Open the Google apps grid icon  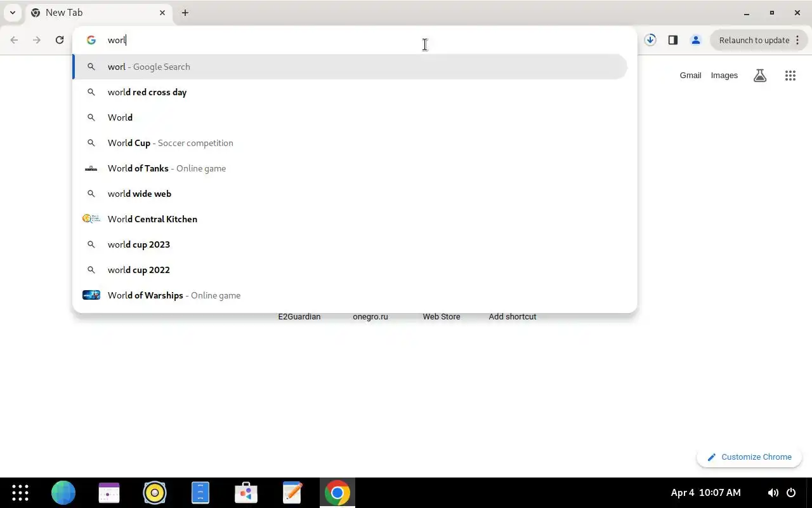[x=790, y=76]
